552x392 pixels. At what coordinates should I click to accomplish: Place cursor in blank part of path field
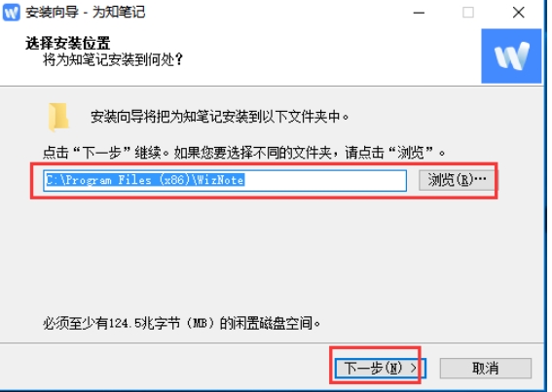pos(324,180)
